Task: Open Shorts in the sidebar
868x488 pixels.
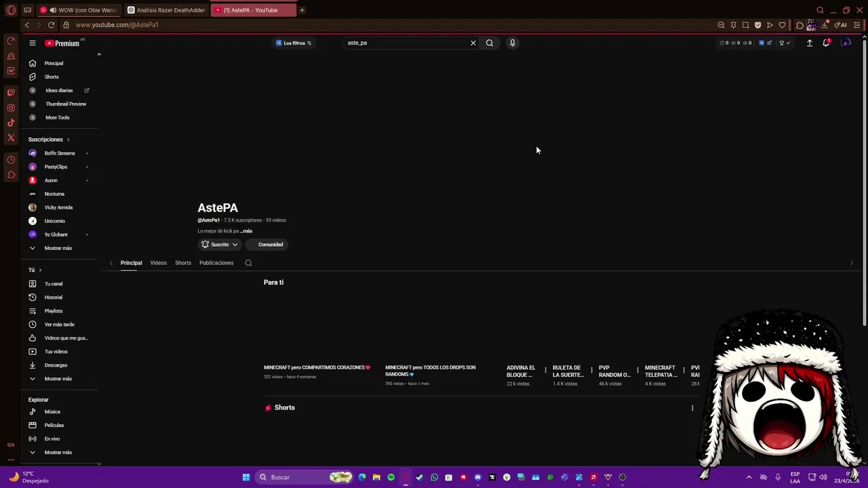Action: 52,77
